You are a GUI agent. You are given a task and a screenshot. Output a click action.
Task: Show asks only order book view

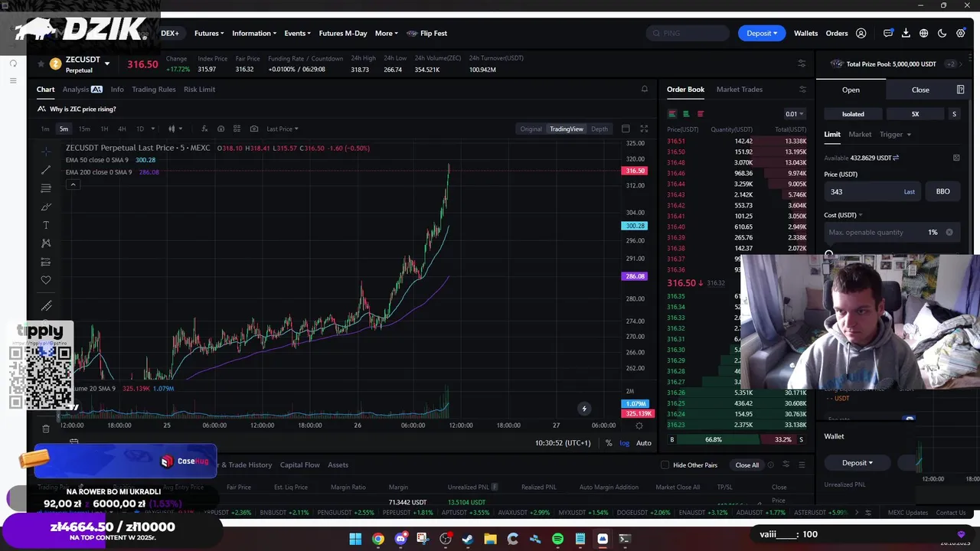(x=700, y=114)
